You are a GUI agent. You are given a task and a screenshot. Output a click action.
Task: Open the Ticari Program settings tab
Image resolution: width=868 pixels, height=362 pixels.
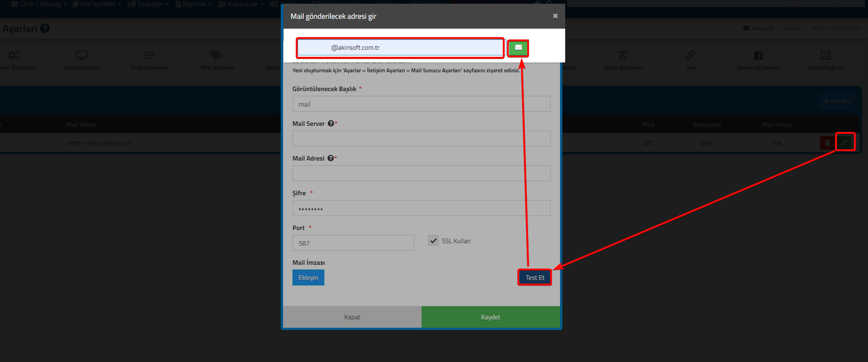point(826,61)
